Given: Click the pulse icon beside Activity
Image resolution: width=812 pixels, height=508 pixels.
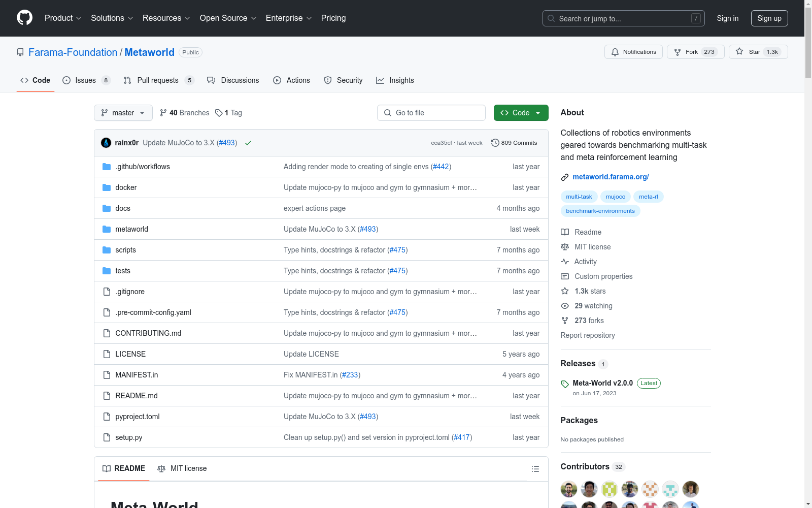Looking at the screenshot, I should [x=565, y=262].
